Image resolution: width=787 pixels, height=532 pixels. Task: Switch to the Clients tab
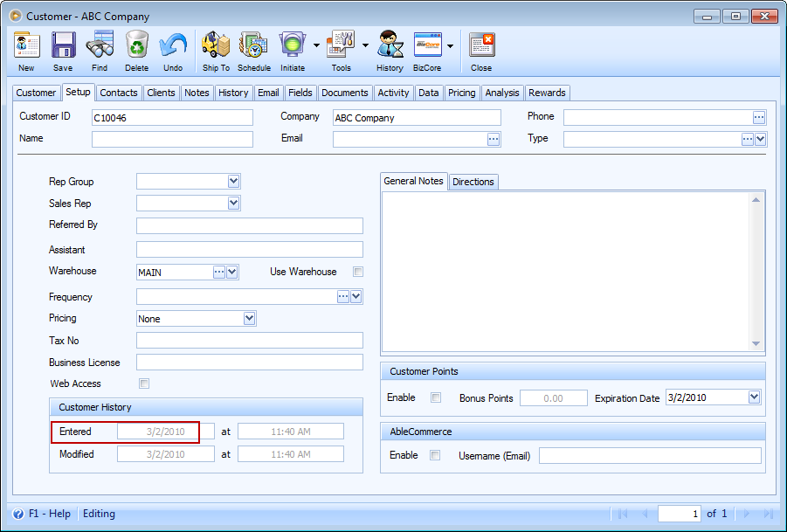[161, 93]
